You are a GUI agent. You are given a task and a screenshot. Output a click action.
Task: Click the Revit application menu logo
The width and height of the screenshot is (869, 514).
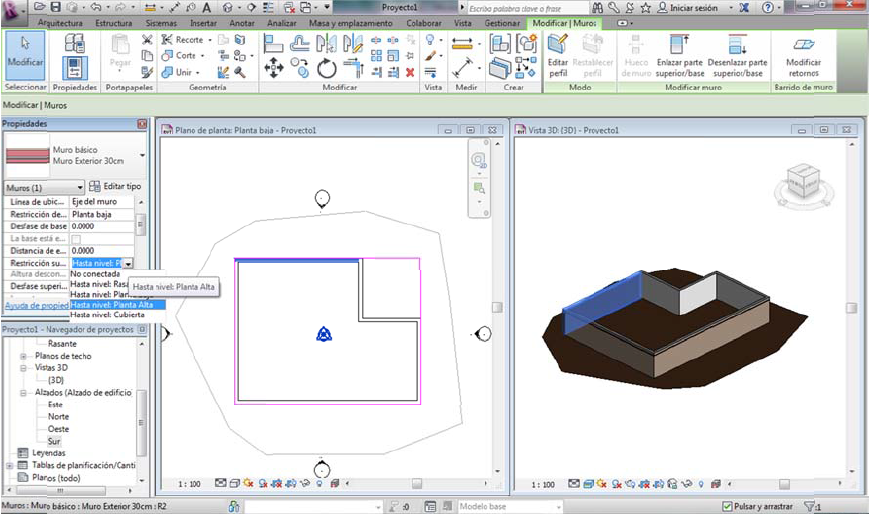[x=13, y=11]
